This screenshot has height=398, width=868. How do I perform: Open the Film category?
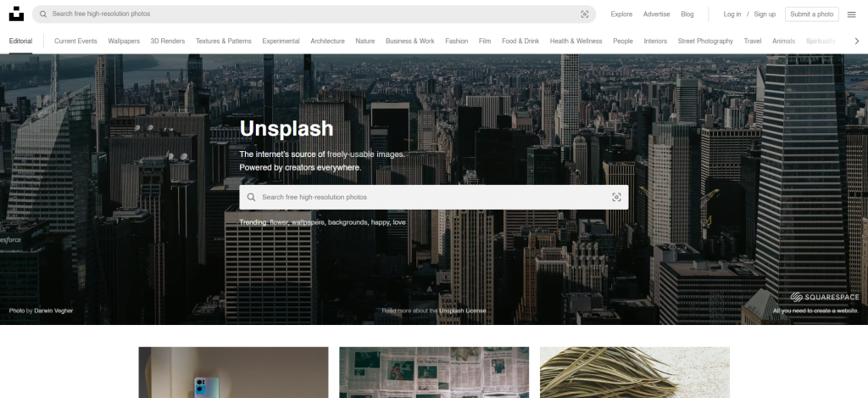484,41
